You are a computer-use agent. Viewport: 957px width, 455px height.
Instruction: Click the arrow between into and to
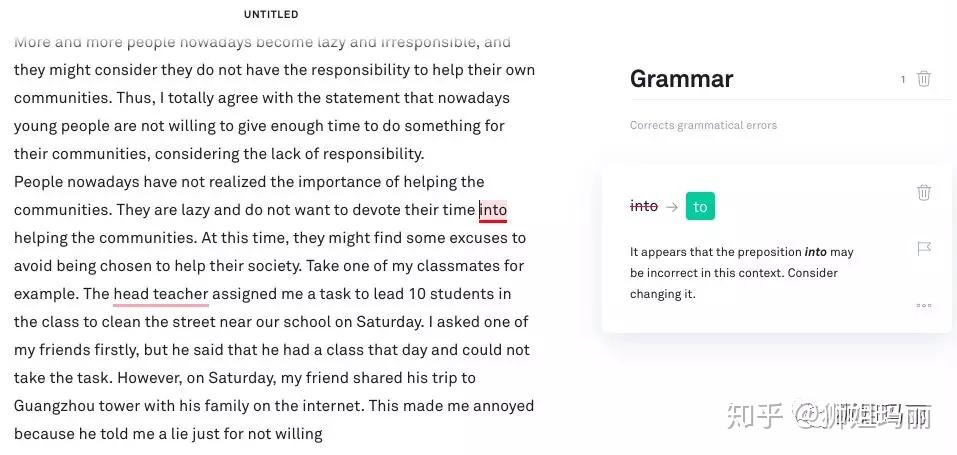pyautogui.click(x=672, y=207)
